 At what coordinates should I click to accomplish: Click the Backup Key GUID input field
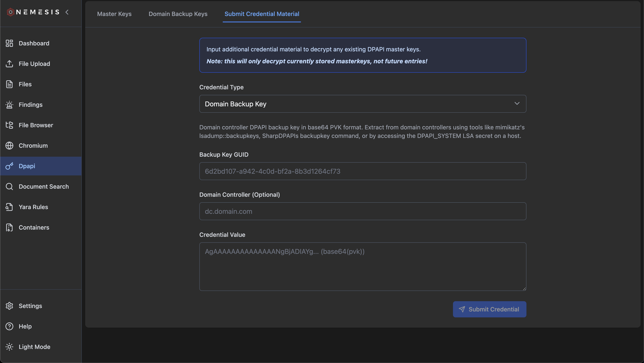click(362, 171)
